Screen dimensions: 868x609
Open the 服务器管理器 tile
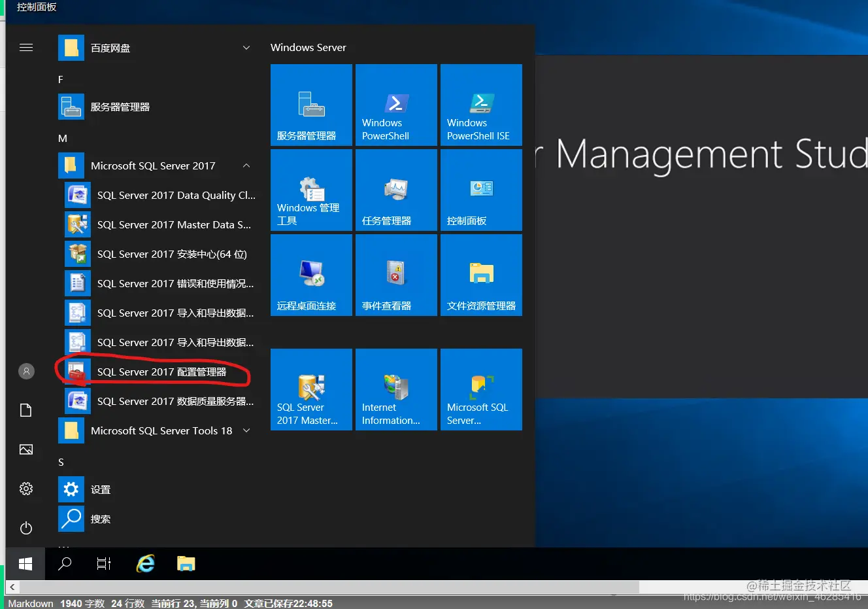(311, 105)
